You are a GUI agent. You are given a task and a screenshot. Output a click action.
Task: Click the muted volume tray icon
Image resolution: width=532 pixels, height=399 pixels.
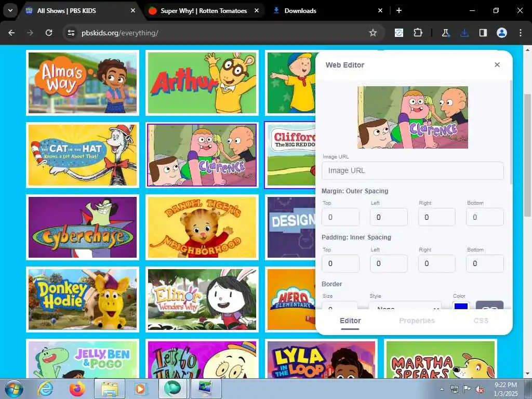coord(480,390)
